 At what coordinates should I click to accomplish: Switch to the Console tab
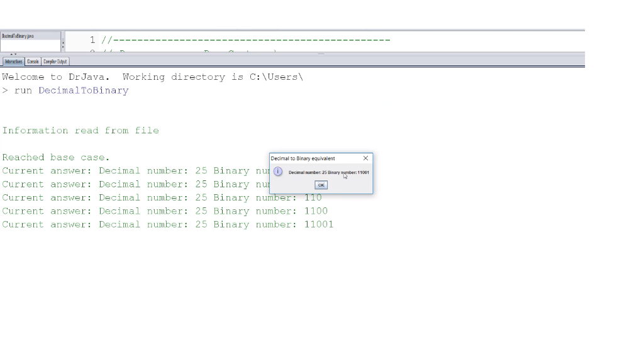[33, 61]
